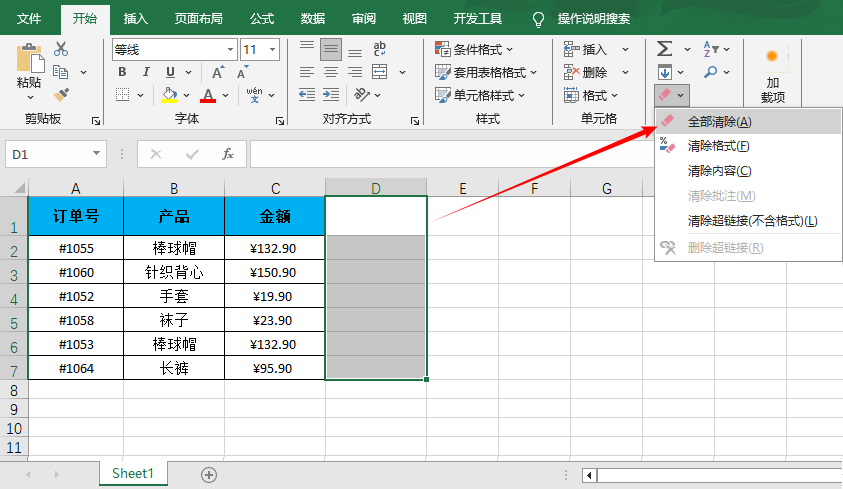This screenshot has height=489, width=843.
Task: Increase indent icon
Action: (331, 95)
